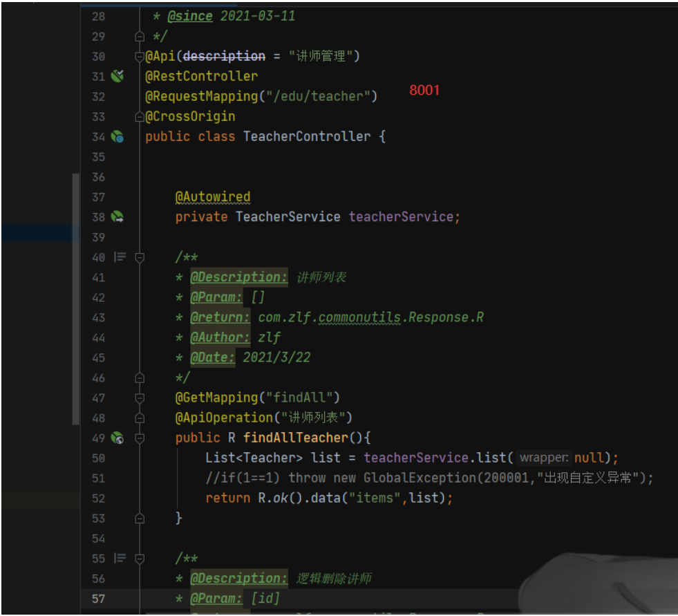
Task: Click the @Date: tag on line 45
Action: 213,357
